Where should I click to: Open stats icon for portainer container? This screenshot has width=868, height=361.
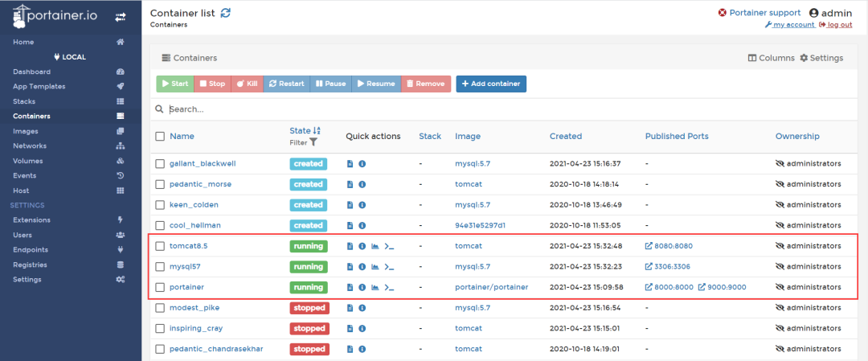[x=375, y=287]
